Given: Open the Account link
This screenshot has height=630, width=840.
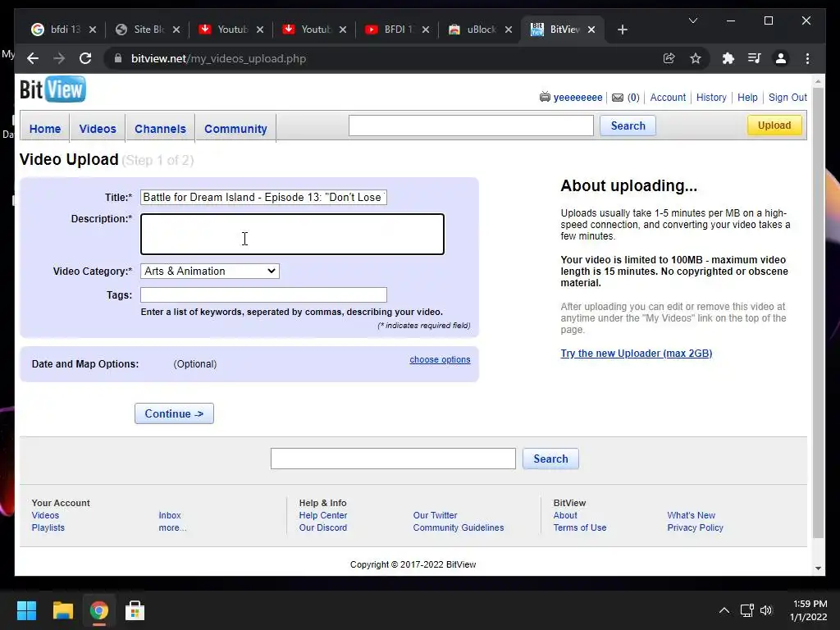Looking at the screenshot, I should coord(668,98).
